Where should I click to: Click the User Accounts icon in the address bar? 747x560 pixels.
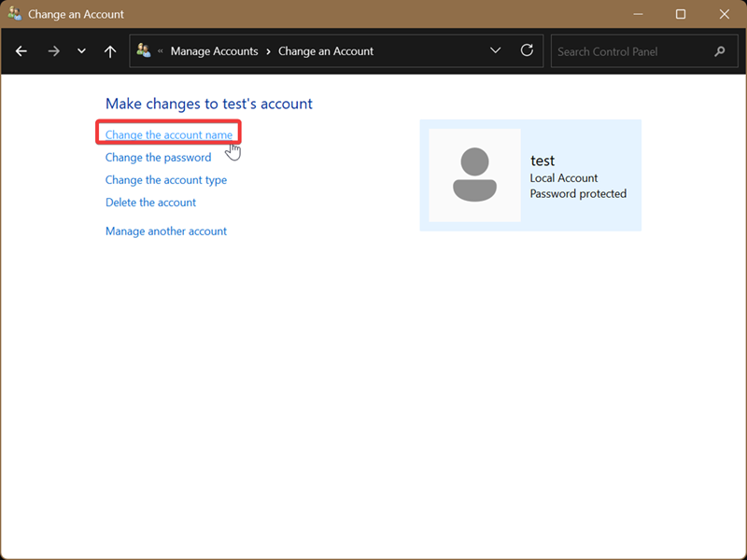144,50
